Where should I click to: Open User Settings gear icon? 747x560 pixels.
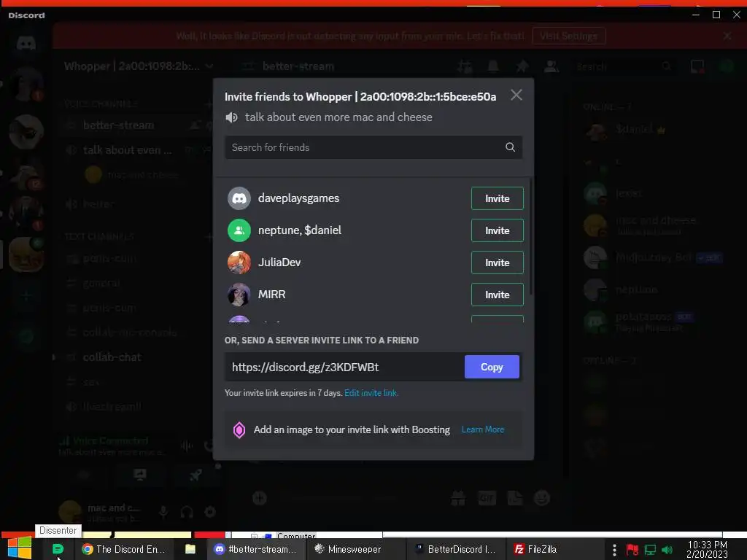click(x=210, y=512)
